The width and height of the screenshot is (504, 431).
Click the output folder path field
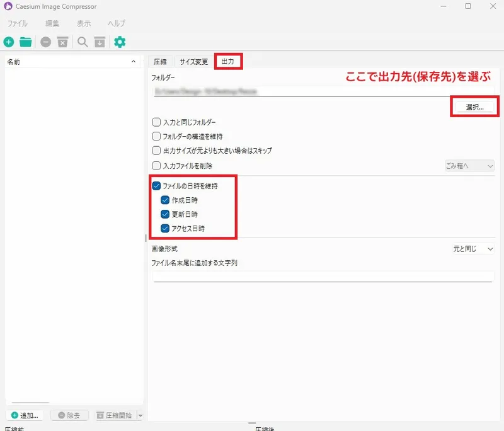323,91
